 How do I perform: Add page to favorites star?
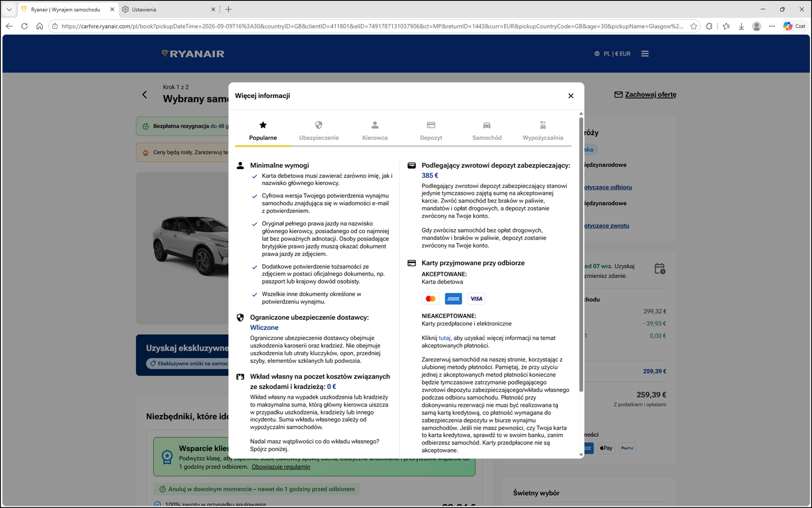(x=694, y=26)
